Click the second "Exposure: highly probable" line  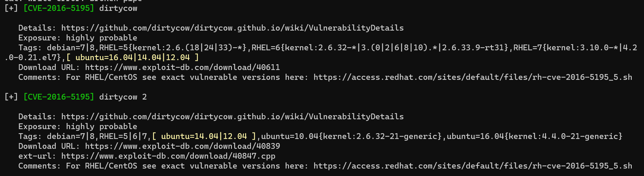point(78,126)
